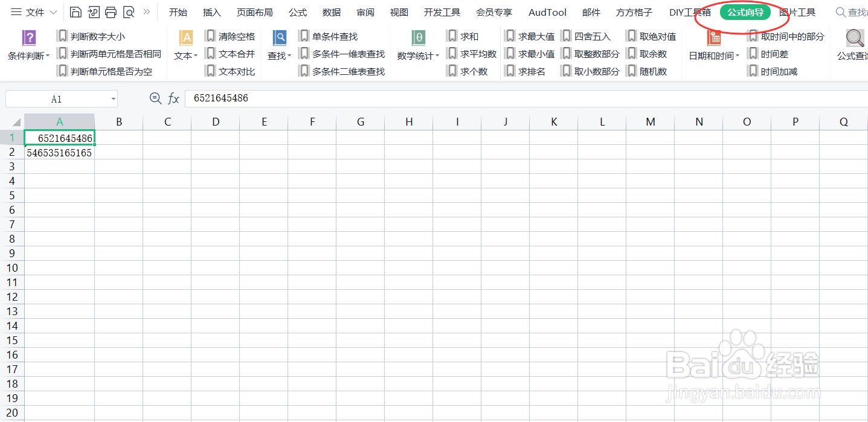
Task: Select column D header
Action: click(x=216, y=122)
